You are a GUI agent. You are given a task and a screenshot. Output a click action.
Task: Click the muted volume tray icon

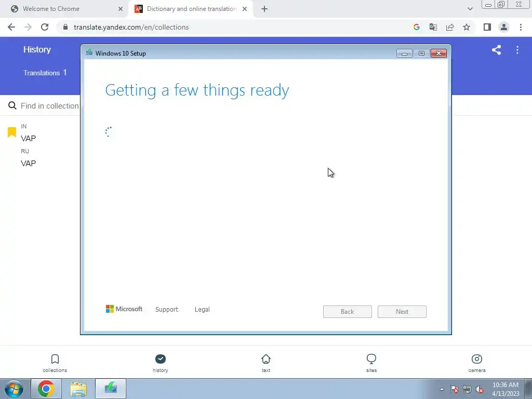[480, 390]
